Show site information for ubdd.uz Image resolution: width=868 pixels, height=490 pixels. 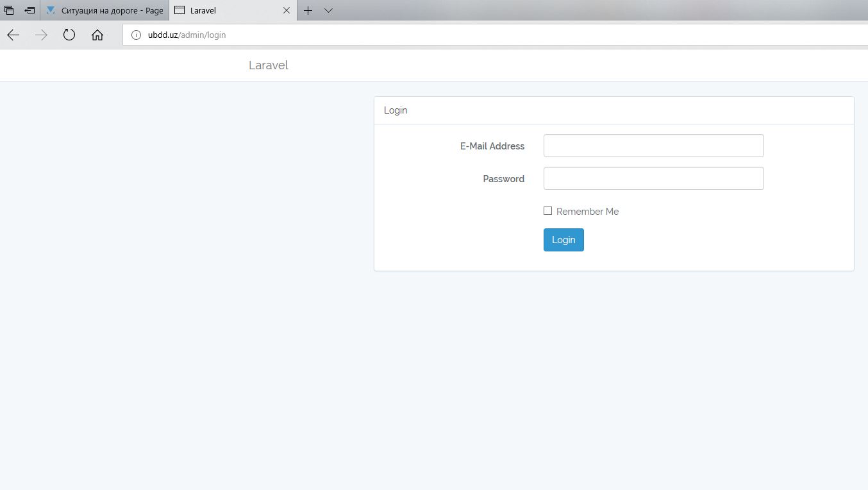(x=136, y=35)
